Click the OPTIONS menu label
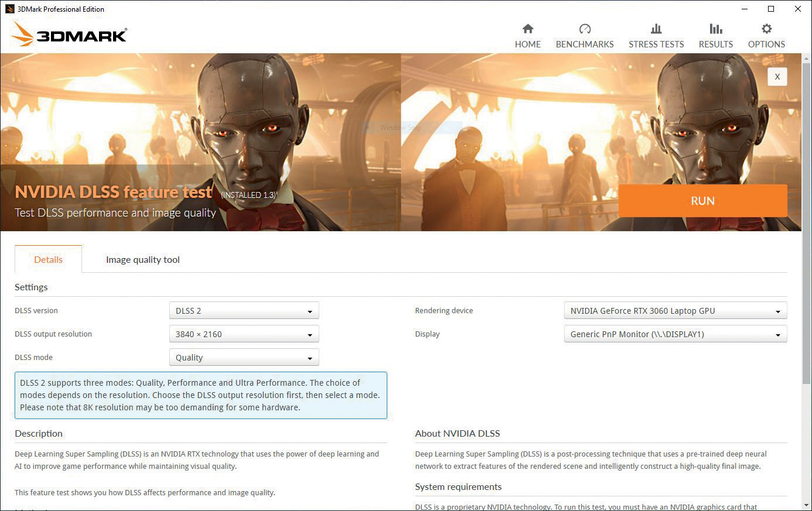This screenshot has height=511, width=812. [x=766, y=44]
